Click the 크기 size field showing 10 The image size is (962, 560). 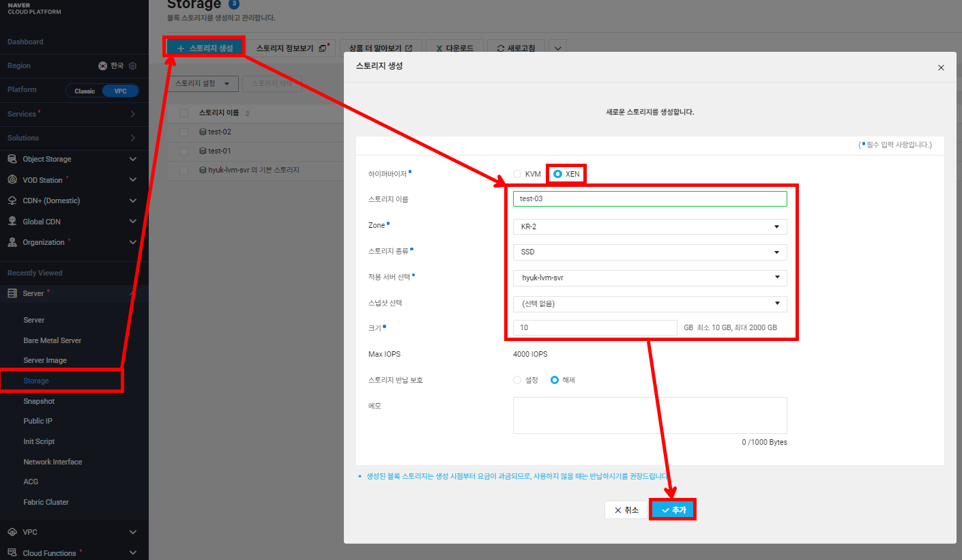pos(595,327)
